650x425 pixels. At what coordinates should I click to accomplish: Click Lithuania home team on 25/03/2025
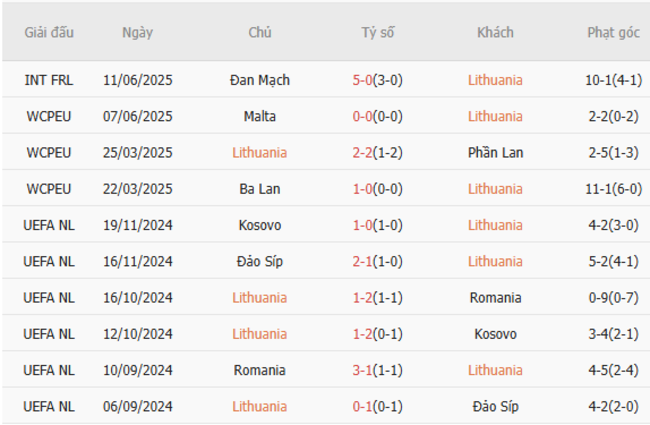coord(260,153)
